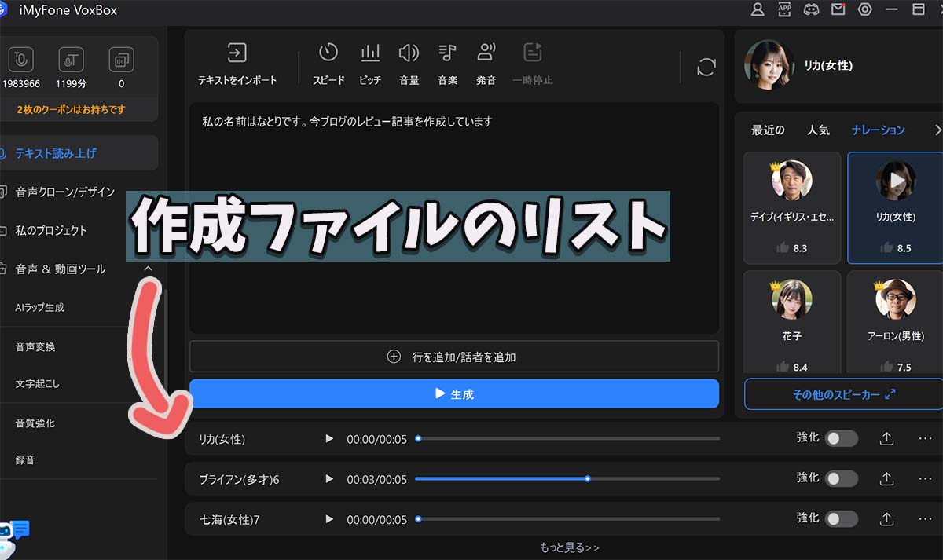Select テキスト読み上げ in the sidebar
The height and width of the screenshot is (560, 943).
click(x=79, y=153)
